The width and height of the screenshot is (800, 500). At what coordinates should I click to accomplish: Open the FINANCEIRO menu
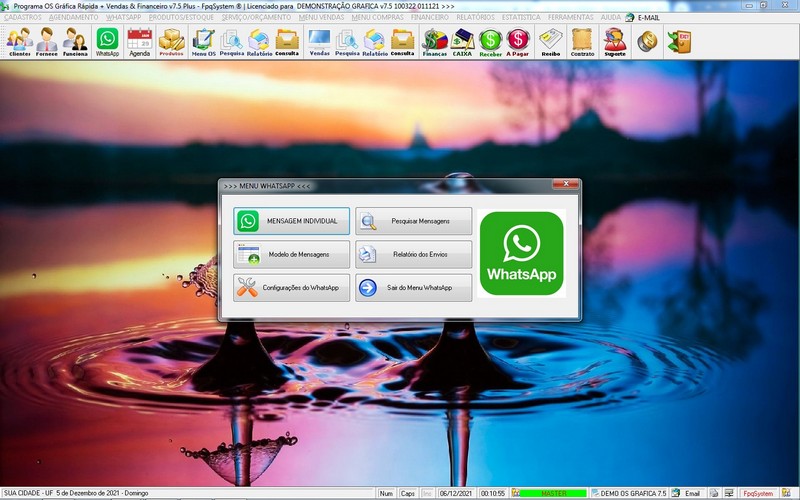point(430,17)
